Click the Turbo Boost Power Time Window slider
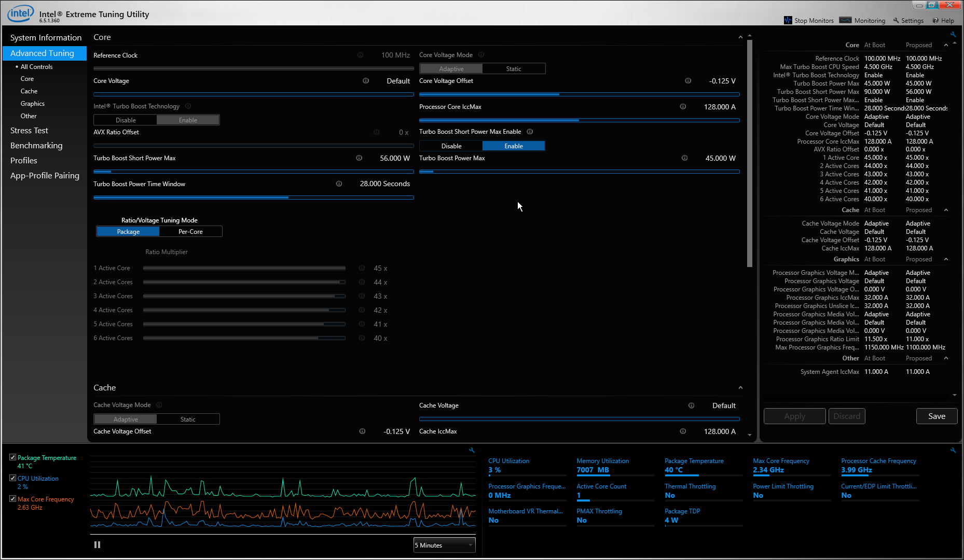964x560 pixels. click(253, 198)
